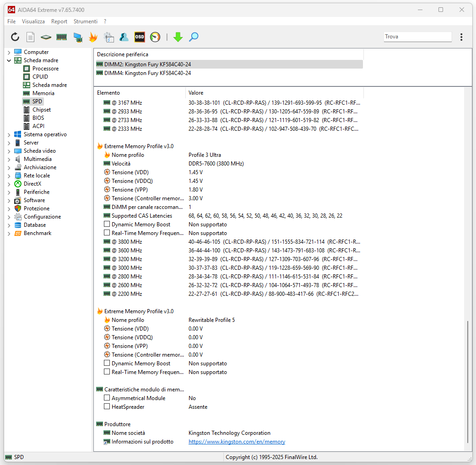The height and width of the screenshot is (465, 476).
Task: Open the Strumenti menu
Action: coord(85,21)
